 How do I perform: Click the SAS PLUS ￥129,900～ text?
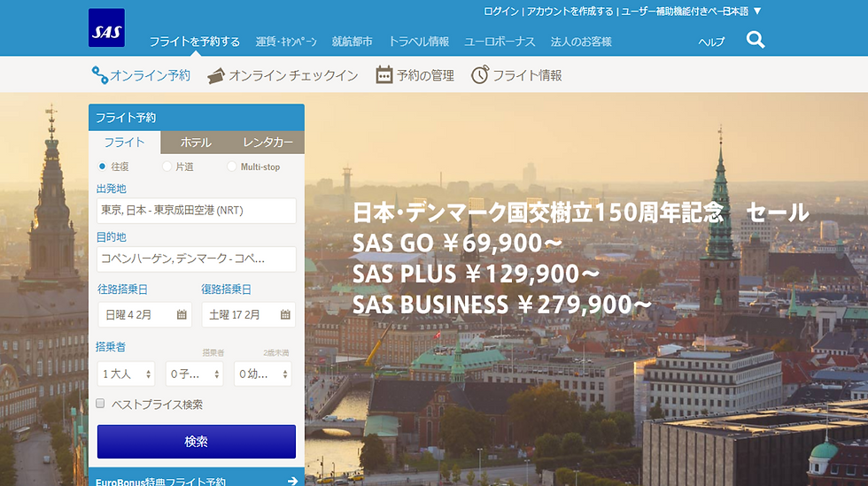pyautogui.click(x=477, y=274)
